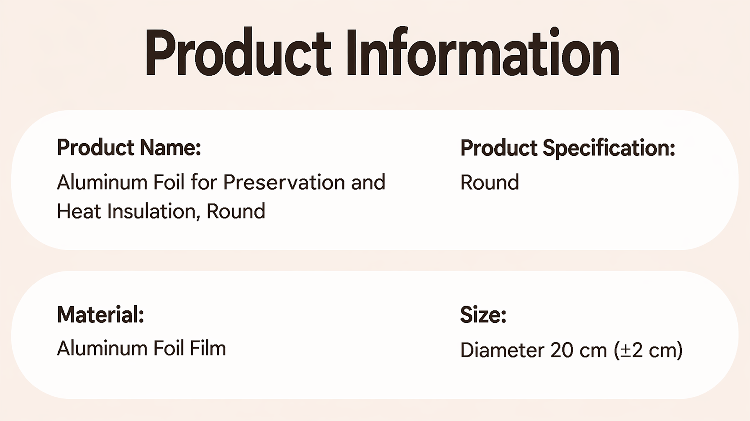Click the ±2 cm tolerance text
The image size is (750, 421).
coord(648,350)
